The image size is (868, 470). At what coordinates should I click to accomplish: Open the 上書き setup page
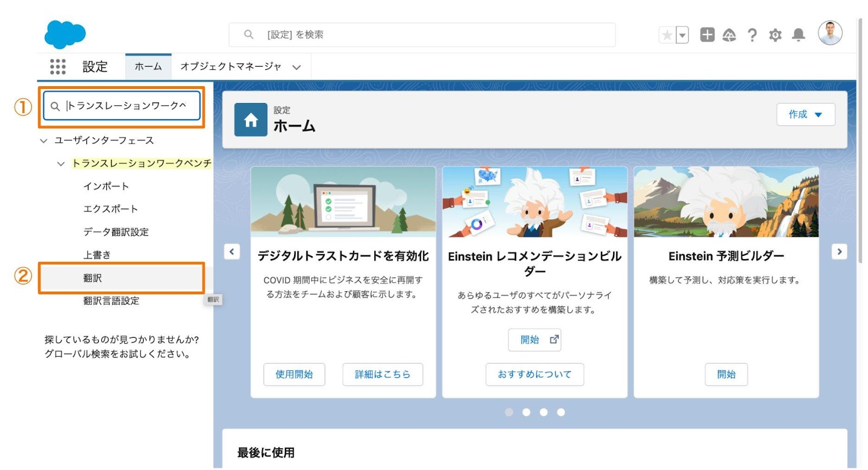click(x=97, y=255)
